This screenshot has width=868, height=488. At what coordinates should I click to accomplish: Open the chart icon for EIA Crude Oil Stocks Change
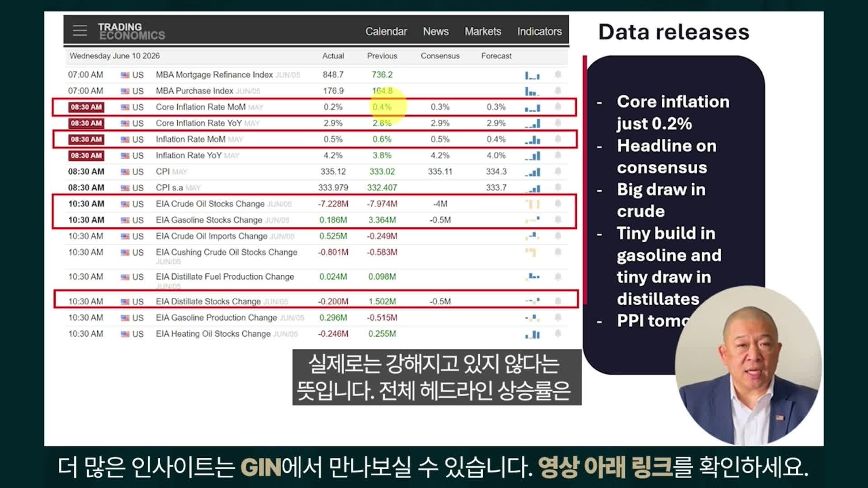[x=532, y=204]
